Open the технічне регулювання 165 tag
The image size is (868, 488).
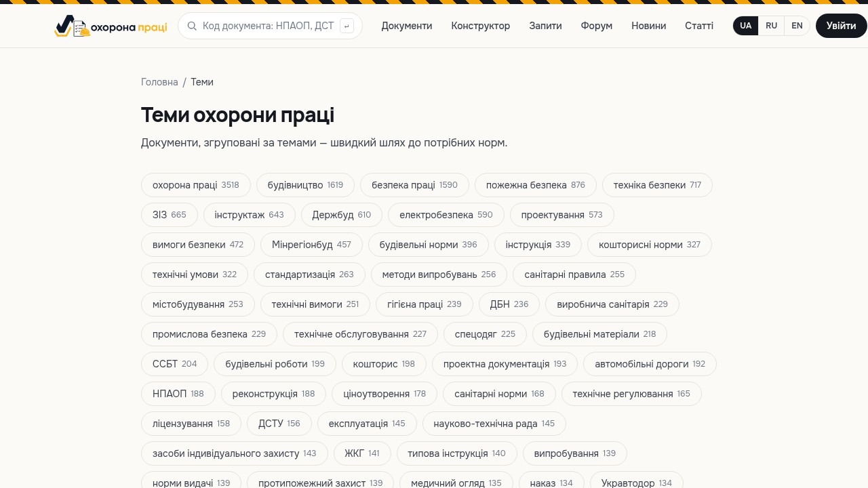click(631, 394)
